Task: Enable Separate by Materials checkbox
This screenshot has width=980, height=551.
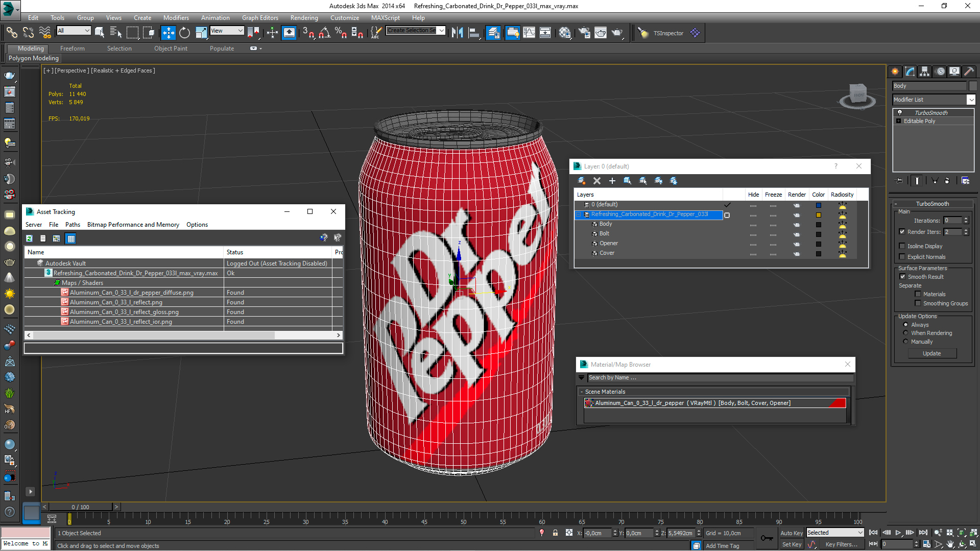Action: [x=918, y=294]
